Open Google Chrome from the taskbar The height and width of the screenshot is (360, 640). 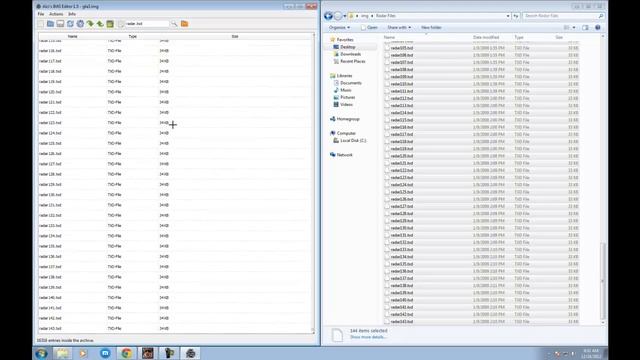coord(126,353)
